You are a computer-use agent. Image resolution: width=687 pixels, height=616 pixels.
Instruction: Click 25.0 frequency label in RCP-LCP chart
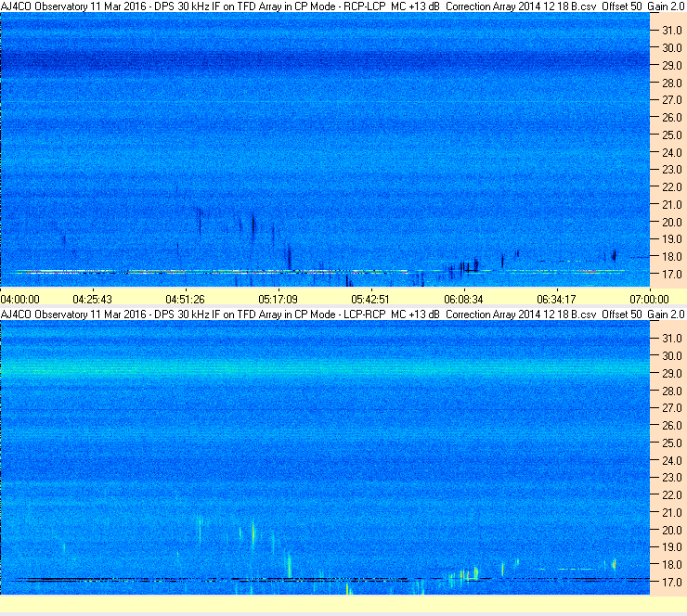pyautogui.click(x=671, y=135)
